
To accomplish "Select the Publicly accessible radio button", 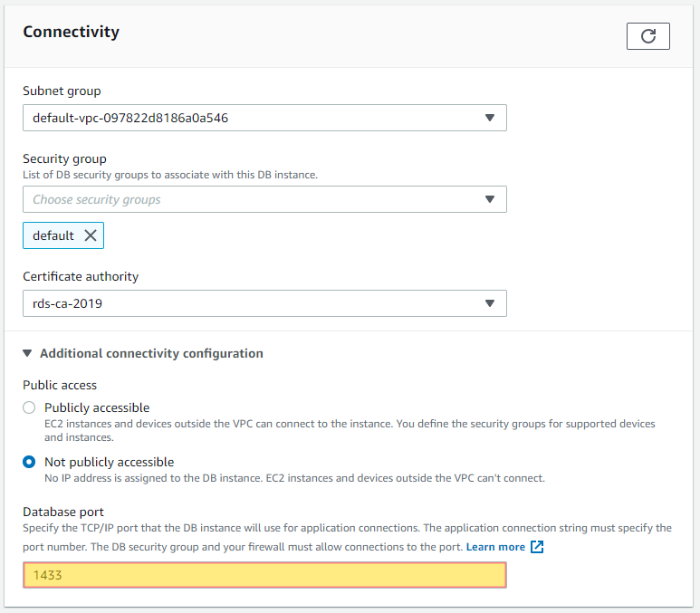I will (x=29, y=407).
